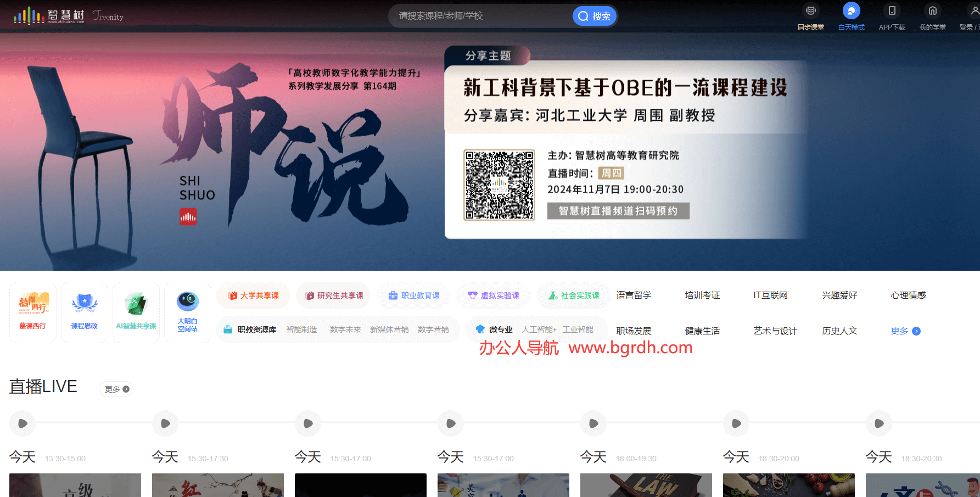Open 慕课西行 section
The image size is (980, 497).
(x=32, y=312)
